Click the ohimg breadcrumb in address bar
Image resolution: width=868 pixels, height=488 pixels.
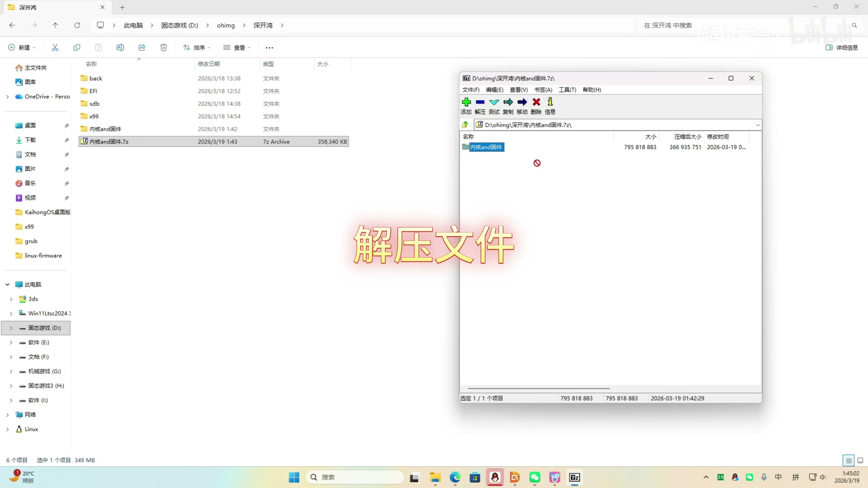click(226, 25)
